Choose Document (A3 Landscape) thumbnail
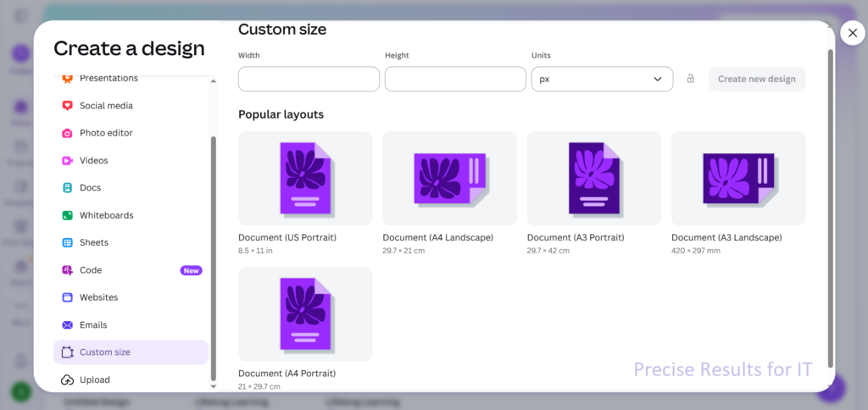 point(738,178)
